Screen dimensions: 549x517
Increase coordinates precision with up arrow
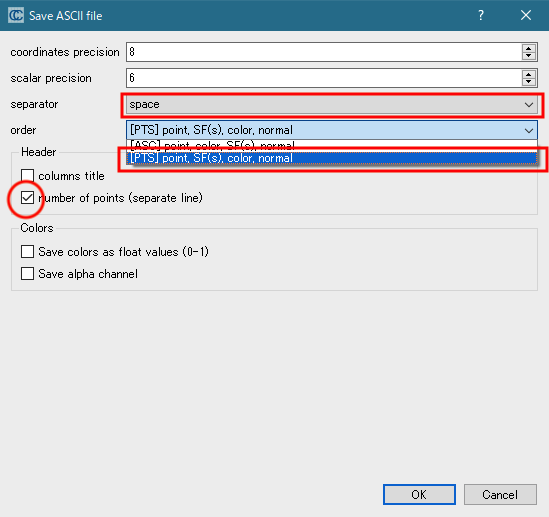coord(529,48)
